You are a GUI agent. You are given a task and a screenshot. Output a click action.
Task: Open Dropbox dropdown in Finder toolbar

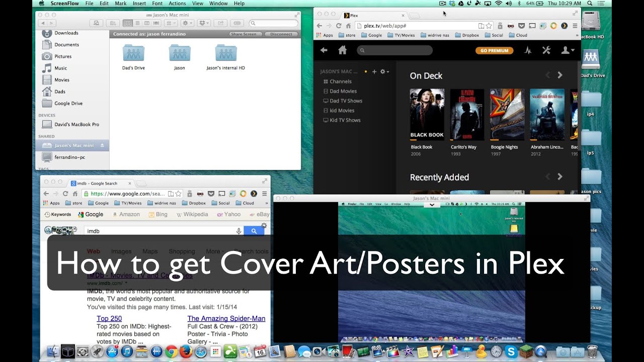(x=204, y=23)
